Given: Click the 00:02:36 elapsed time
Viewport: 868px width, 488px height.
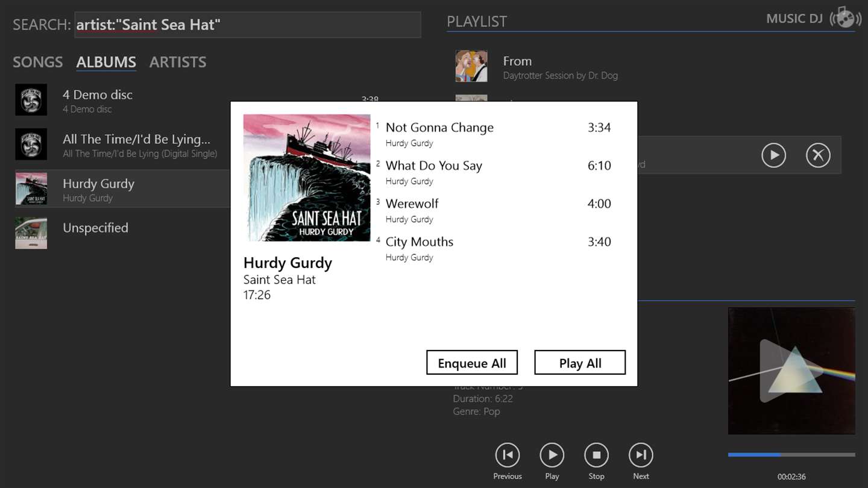Looking at the screenshot, I should pyautogui.click(x=791, y=477).
